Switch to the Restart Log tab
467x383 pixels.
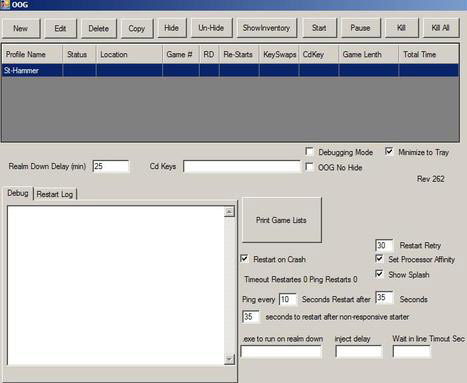coord(55,194)
